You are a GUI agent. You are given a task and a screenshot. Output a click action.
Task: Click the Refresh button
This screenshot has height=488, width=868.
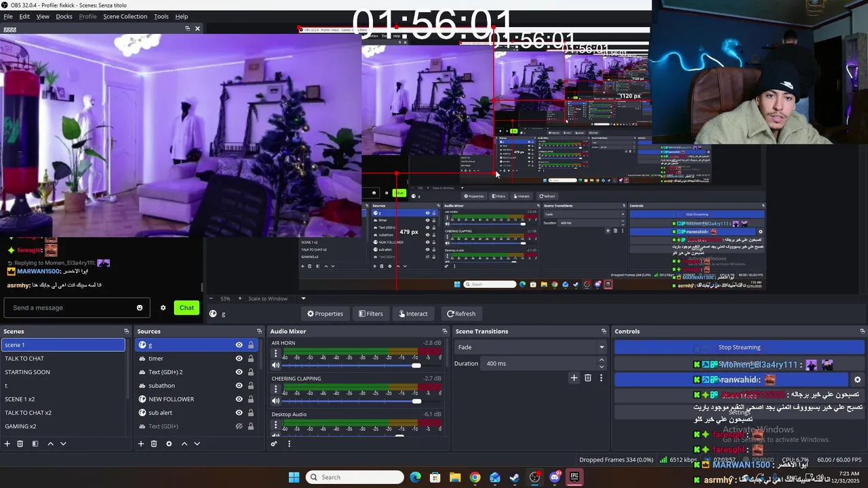(x=461, y=314)
